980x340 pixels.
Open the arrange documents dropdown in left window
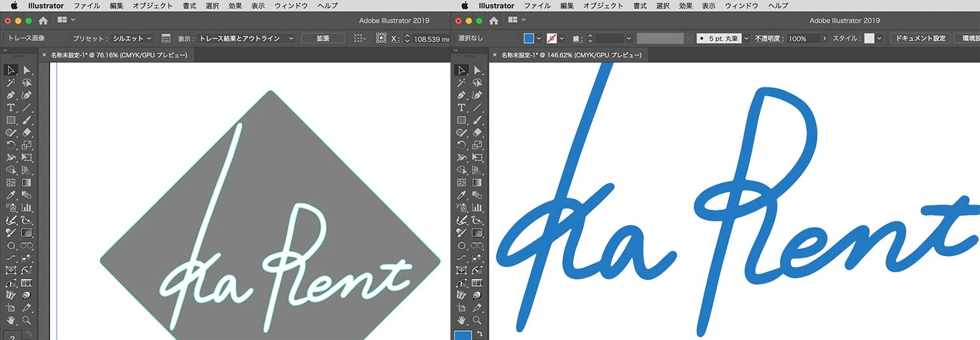[x=66, y=21]
